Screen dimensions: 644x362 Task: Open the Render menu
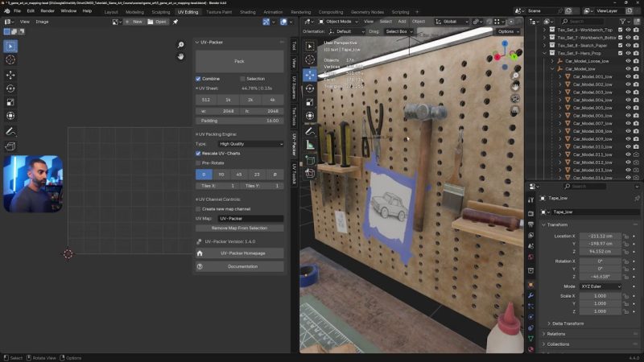(47, 11)
